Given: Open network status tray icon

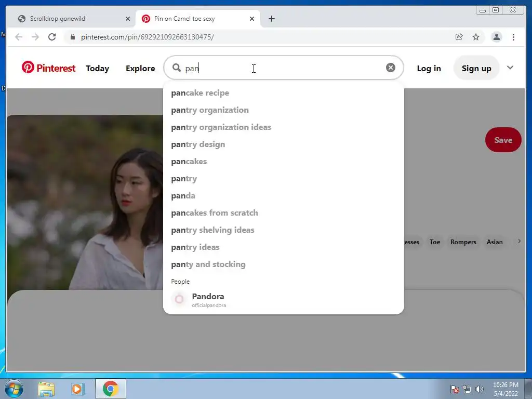Looking at the screenshot, I should click(x=467, y=389).
